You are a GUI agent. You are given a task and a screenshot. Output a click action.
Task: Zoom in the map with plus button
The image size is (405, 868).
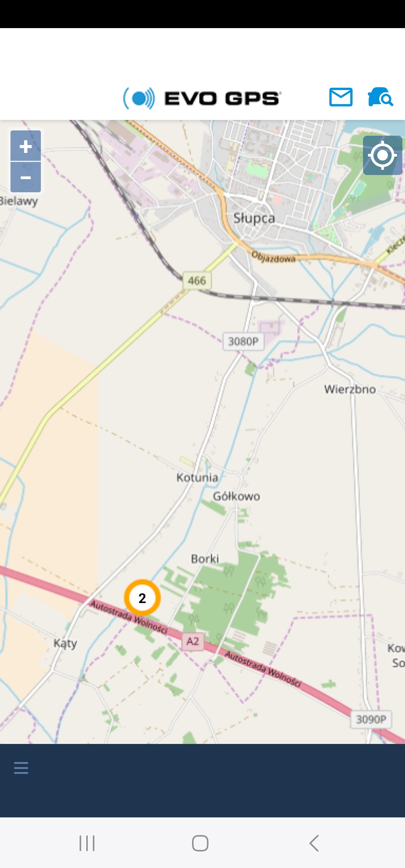pos(25,146)
